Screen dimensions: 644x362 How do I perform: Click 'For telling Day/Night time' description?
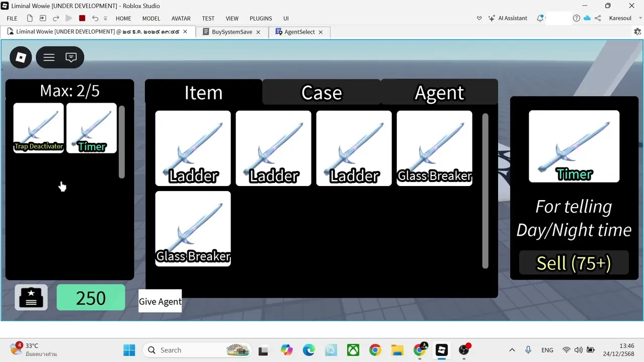(x=574, y=218)
